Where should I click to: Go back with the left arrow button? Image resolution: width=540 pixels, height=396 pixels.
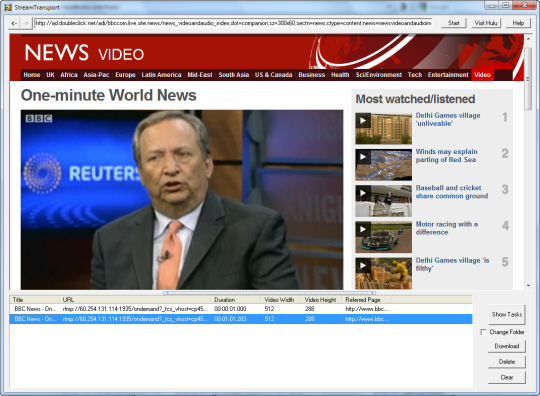[x=14, y=23]
